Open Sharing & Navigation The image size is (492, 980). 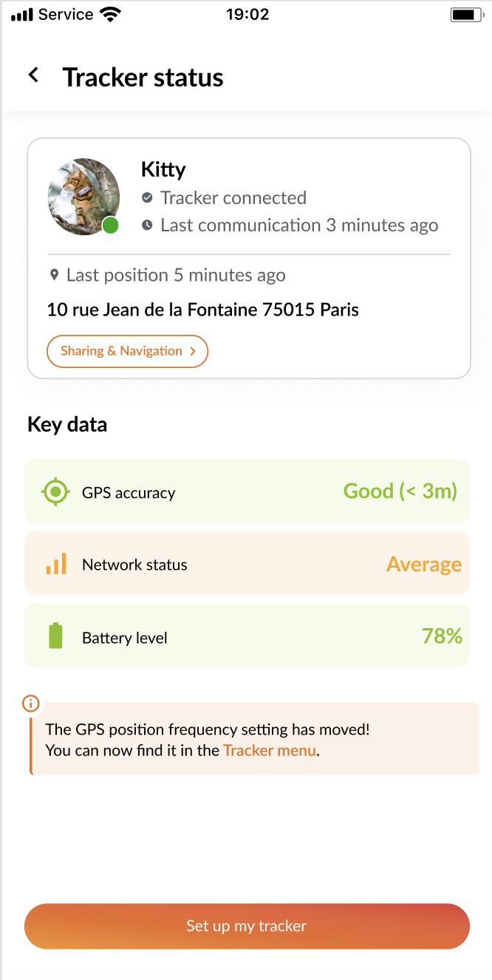point(122,351)
